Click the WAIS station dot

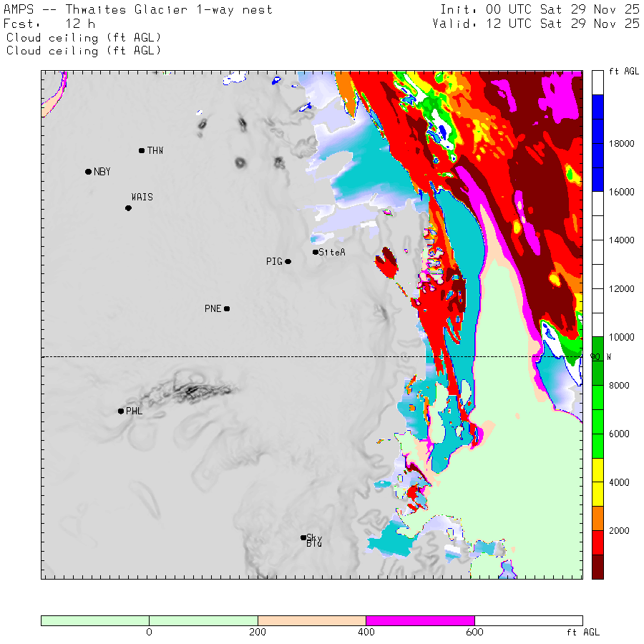point(128,208)
